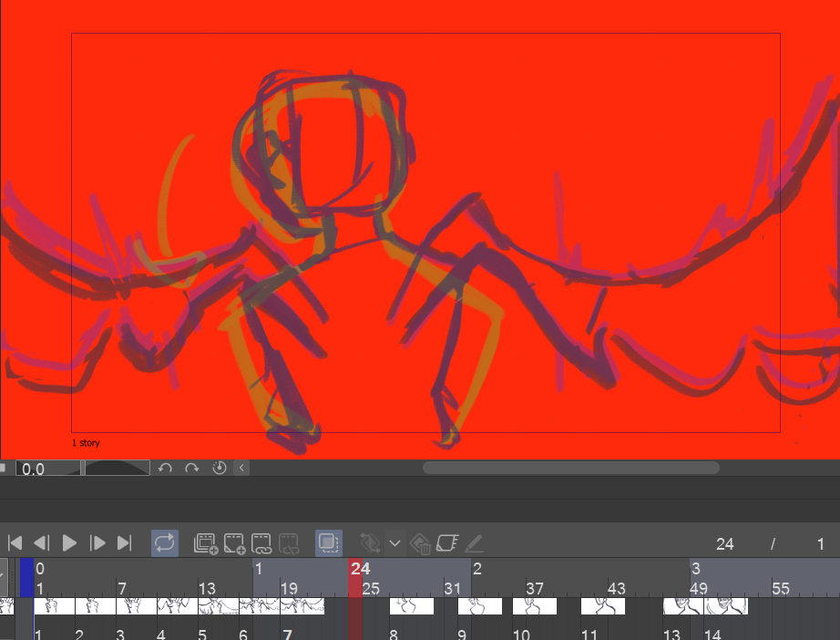This screenshot has height=640, width=840.
Task: Click the add keyframe icon
Action: pos(370,543)
